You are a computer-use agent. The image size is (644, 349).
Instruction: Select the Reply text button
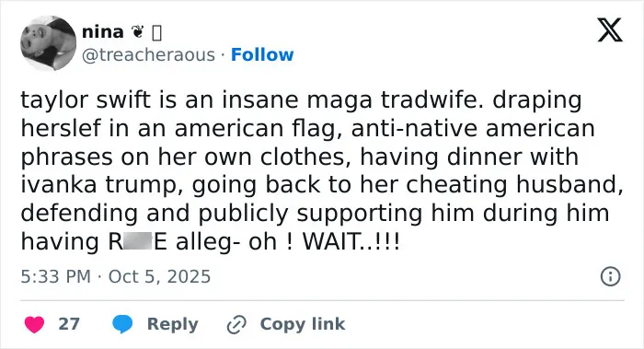(x=173, y=324)
